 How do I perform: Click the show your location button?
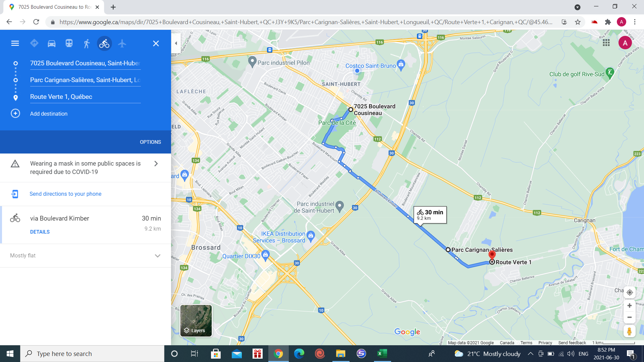tap(629, 292)
